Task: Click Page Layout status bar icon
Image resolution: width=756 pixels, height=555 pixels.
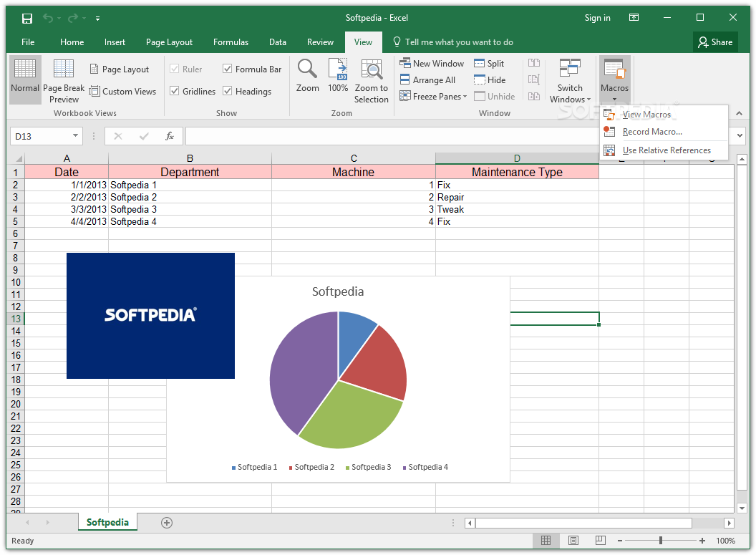Action: tap(573, 541)
